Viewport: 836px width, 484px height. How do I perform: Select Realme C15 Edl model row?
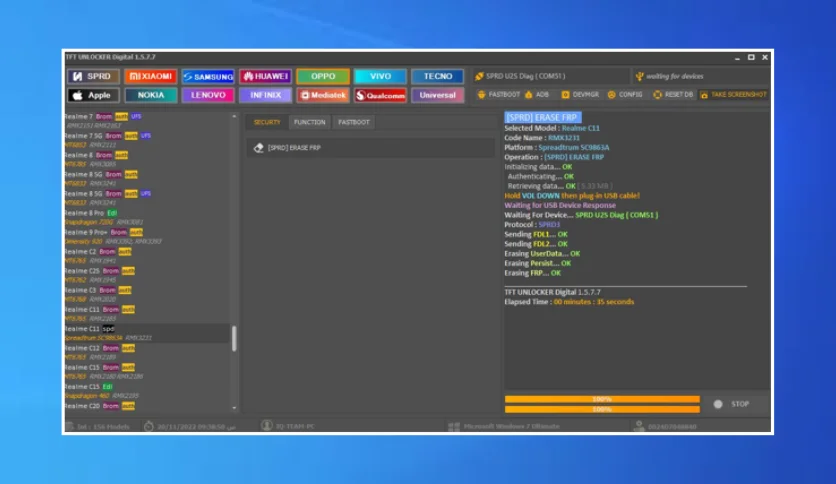coord(147,391)
